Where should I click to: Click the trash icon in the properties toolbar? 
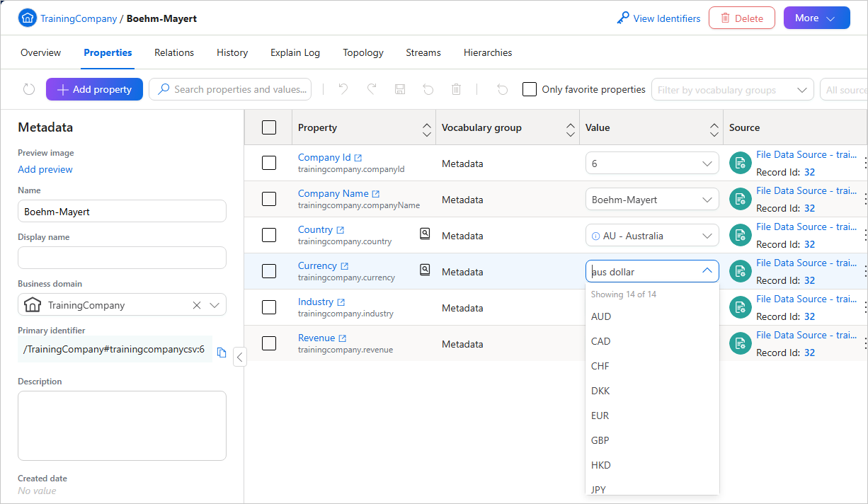[x=457, y=89]
